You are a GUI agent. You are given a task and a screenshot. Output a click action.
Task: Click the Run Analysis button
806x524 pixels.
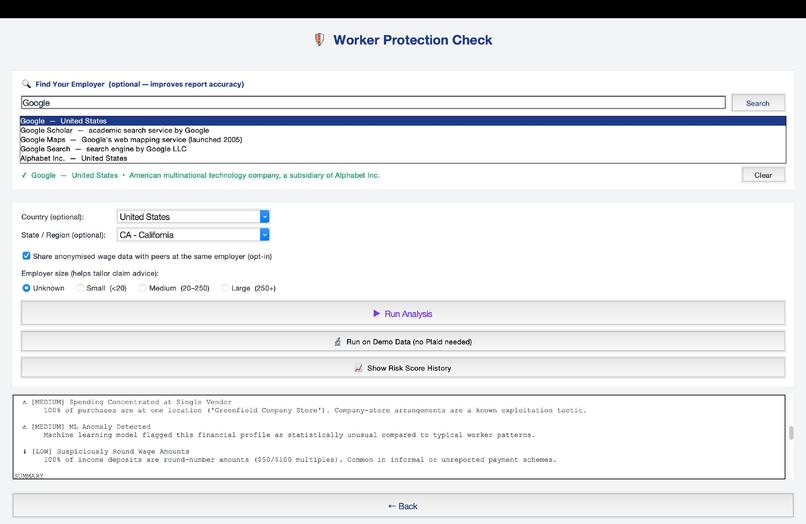click(x=403, y=313)
